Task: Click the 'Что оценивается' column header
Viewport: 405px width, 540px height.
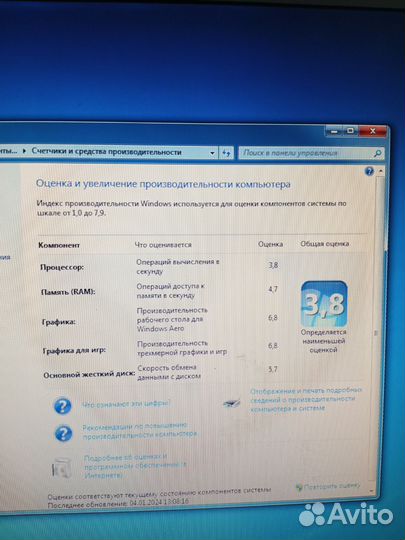Action: pyautogui.click(x=163, y=245)
